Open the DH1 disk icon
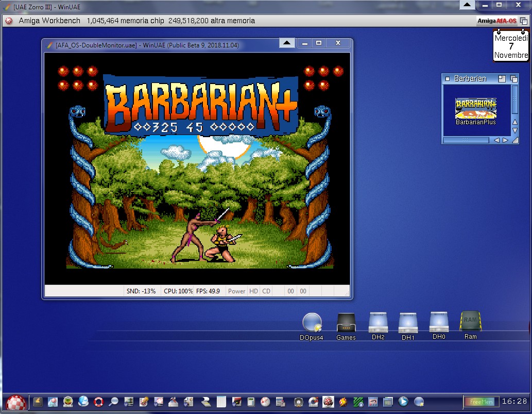This screenshot has height=414, width=532. (x=408, y=323)
